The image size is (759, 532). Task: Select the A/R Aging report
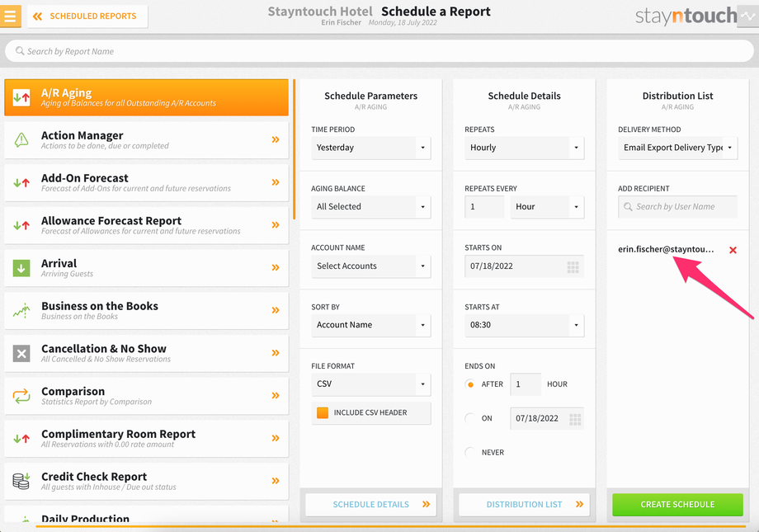click(x=146, y=97)
